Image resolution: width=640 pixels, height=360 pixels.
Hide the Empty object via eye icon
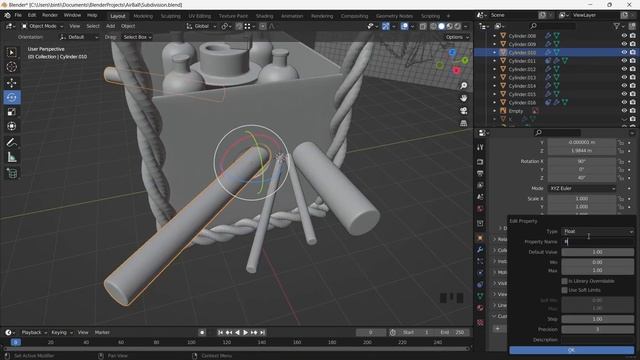624,111
